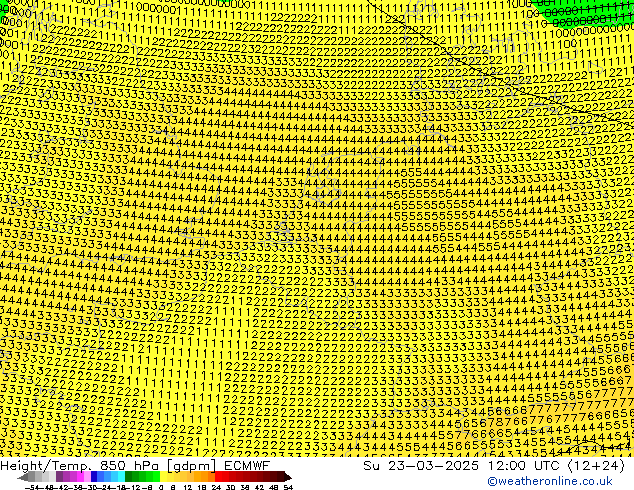Click the '54' label on the legend scale
634x490 pixels.
point(288,487)
